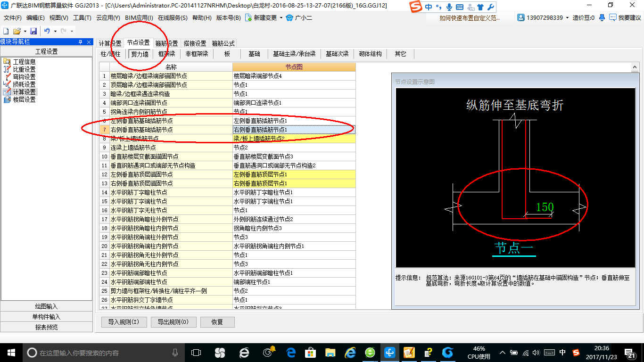Click the table scroll-up arrow
644x362 pixels.
tap(635, 67)
